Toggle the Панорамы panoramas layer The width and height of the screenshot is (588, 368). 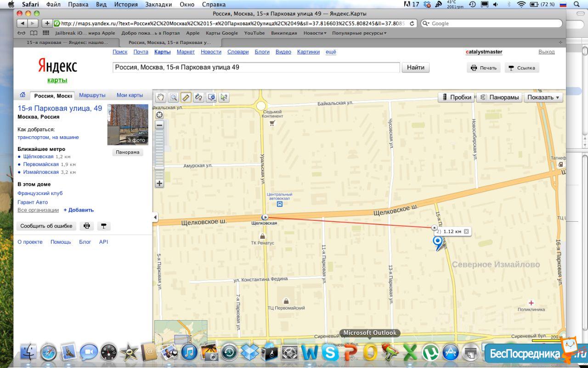tap(499, 97)
